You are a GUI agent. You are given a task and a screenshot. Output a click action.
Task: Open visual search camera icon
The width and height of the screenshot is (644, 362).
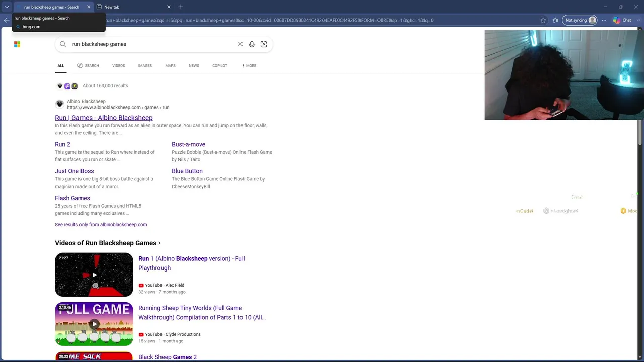tap(264, 44)
